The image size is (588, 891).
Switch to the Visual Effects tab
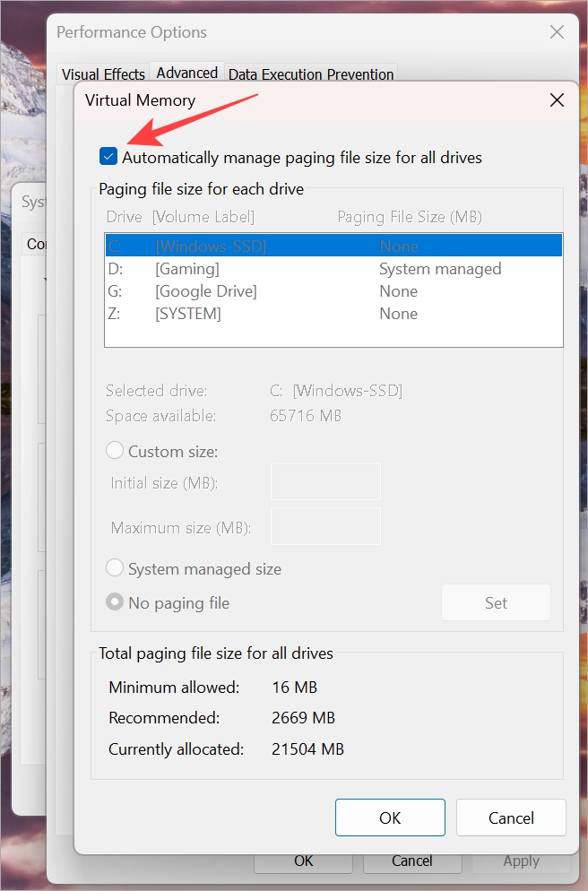click(x=102, y=74)
